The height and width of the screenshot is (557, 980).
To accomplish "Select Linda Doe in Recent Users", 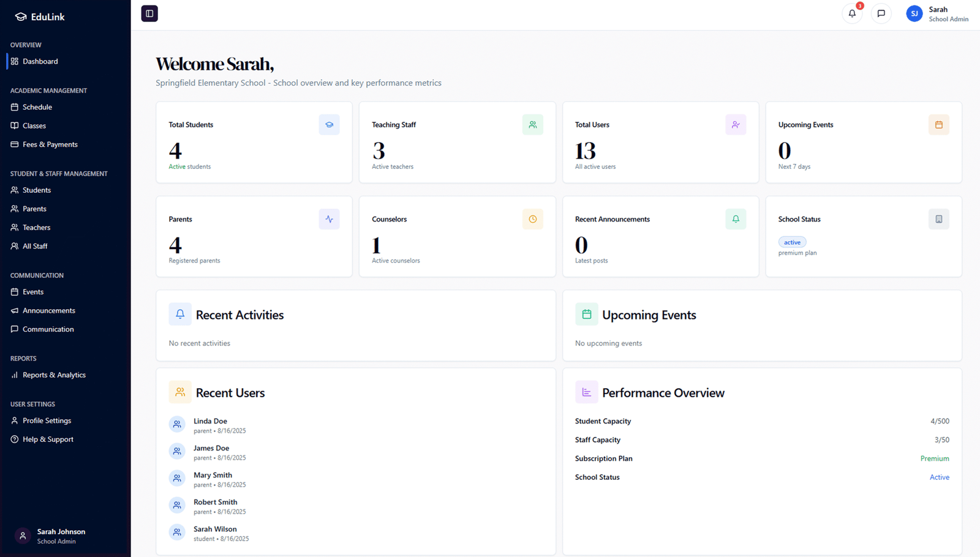I will pyautogui.click(x=210, y=422).
